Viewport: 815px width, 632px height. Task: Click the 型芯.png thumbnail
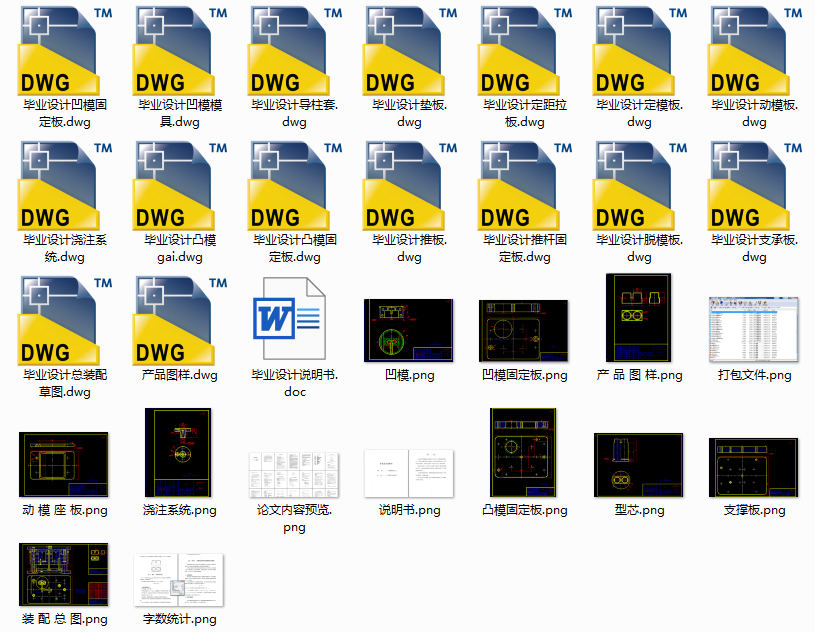[x=638, y=465]
